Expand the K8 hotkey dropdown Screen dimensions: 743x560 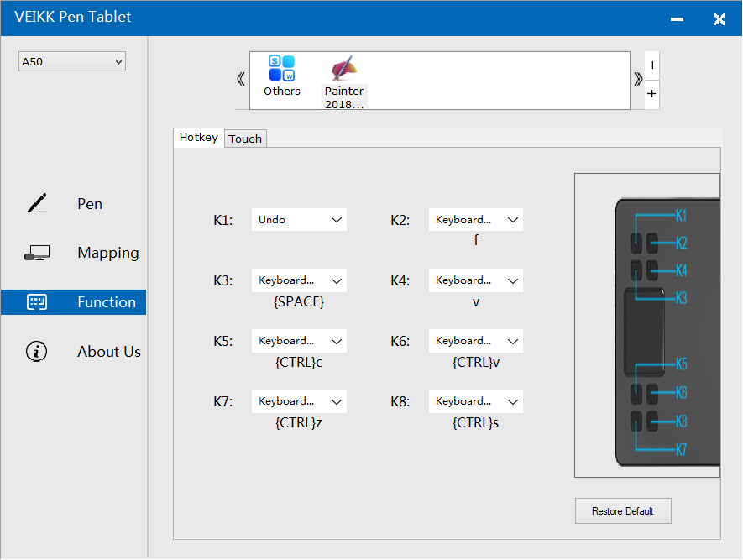pos(476,401)
